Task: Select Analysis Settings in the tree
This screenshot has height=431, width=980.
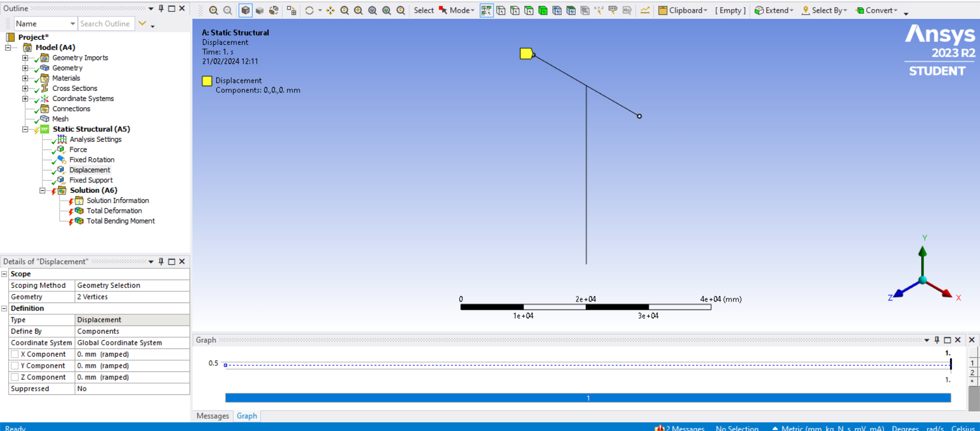Action: [x=95, y=139]
